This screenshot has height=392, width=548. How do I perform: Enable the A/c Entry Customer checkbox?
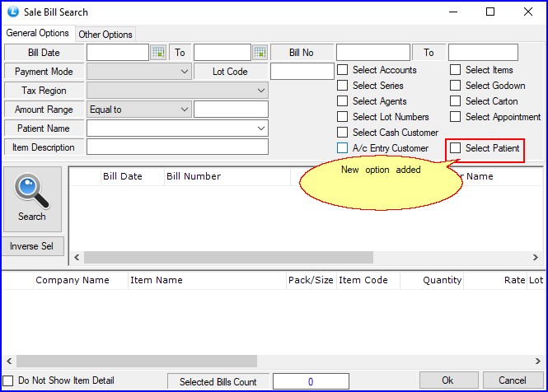pos(343,148)
